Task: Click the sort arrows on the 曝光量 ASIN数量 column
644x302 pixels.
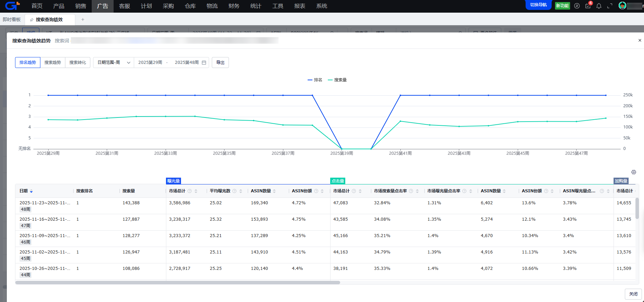Action: (x=274, y=191)
